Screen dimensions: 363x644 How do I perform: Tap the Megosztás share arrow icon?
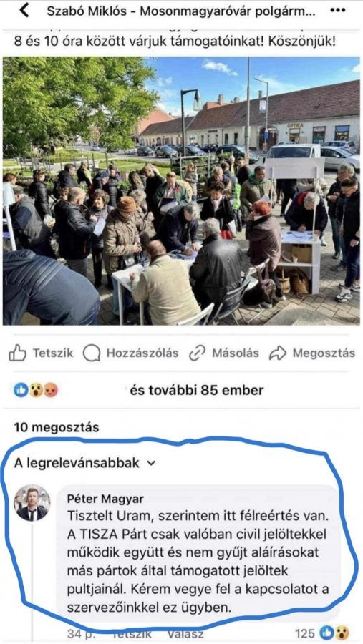[278, 353]
